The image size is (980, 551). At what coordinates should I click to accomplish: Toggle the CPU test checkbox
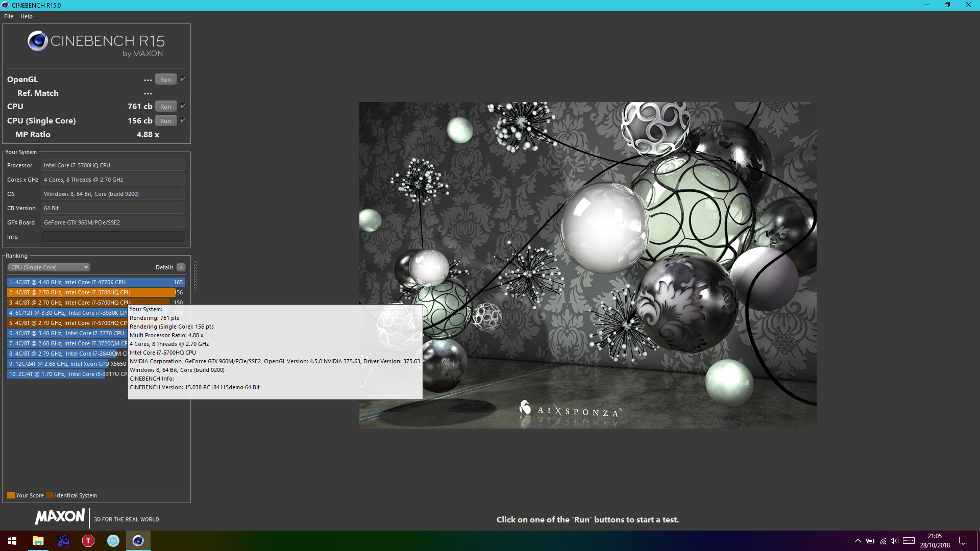pyautogui.click(x=183, y=106)
